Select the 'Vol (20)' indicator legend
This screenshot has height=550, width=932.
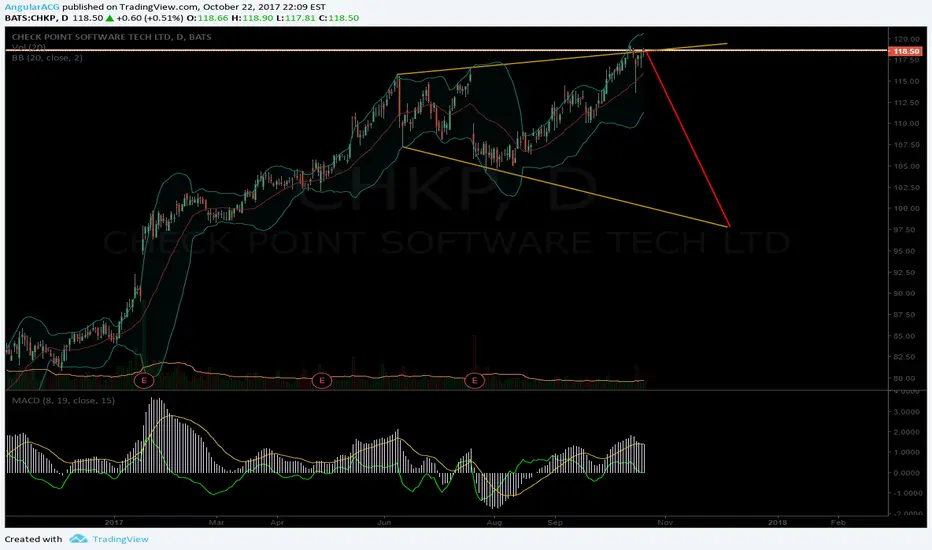[29, 47]
